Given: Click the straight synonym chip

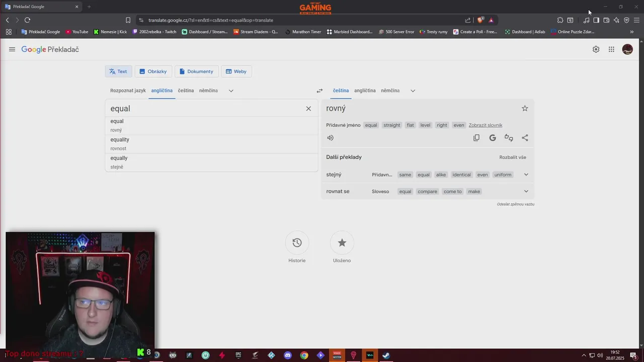Looking at the screenshot, I should click(391, 125).
